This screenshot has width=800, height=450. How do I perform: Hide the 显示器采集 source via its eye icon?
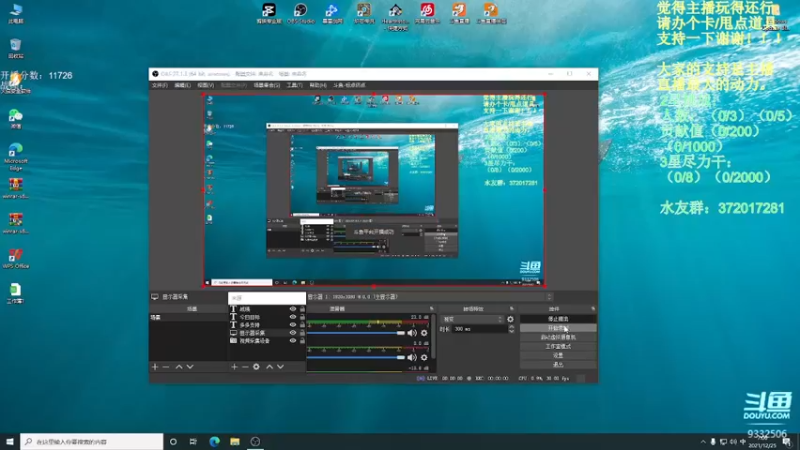tap(293, 333)
